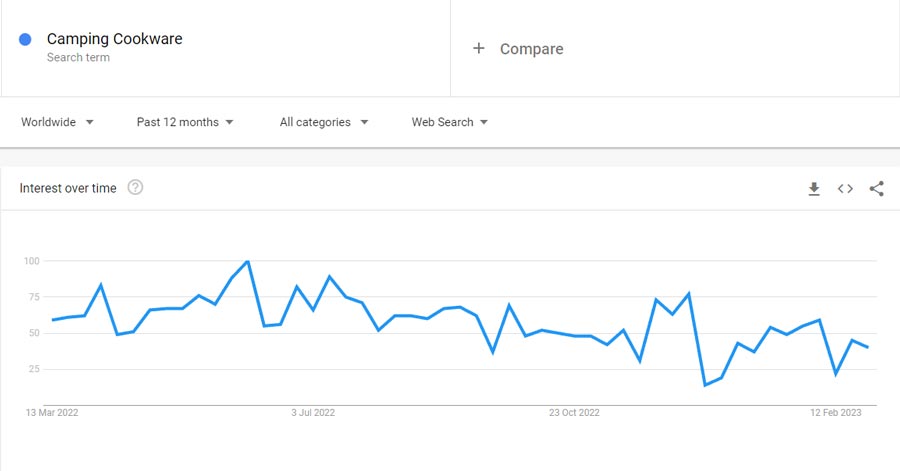Click the 13 Mar 2022 date label
The height and width of the screenshot is (471, 900).
point(52,412)
